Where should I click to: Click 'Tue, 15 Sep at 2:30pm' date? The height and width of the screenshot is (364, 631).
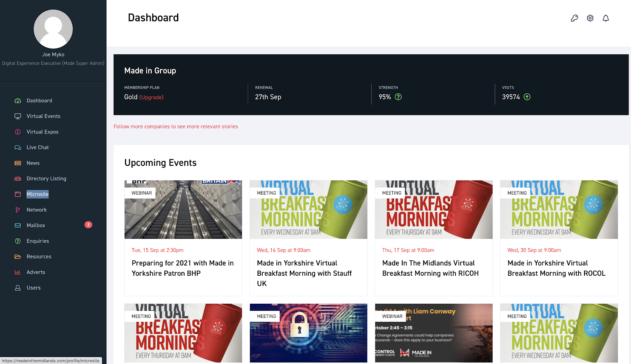coord(157,250)
